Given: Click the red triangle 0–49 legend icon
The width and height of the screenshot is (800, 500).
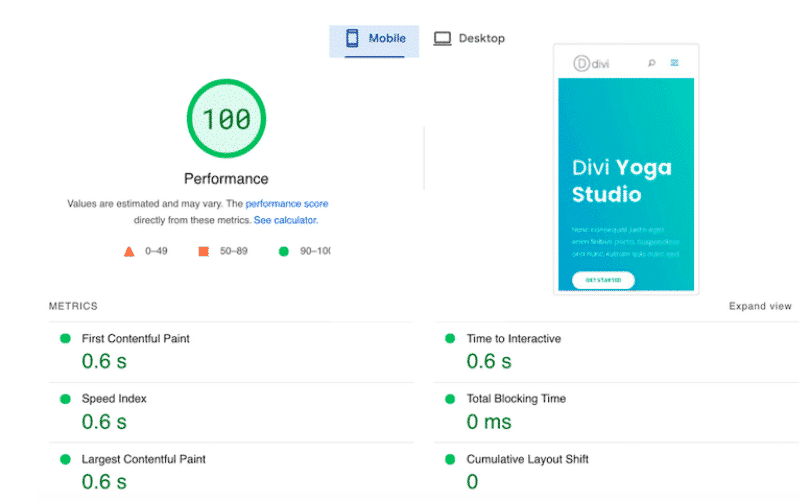Looking at the screenshot, I should (x=129, y=252).
